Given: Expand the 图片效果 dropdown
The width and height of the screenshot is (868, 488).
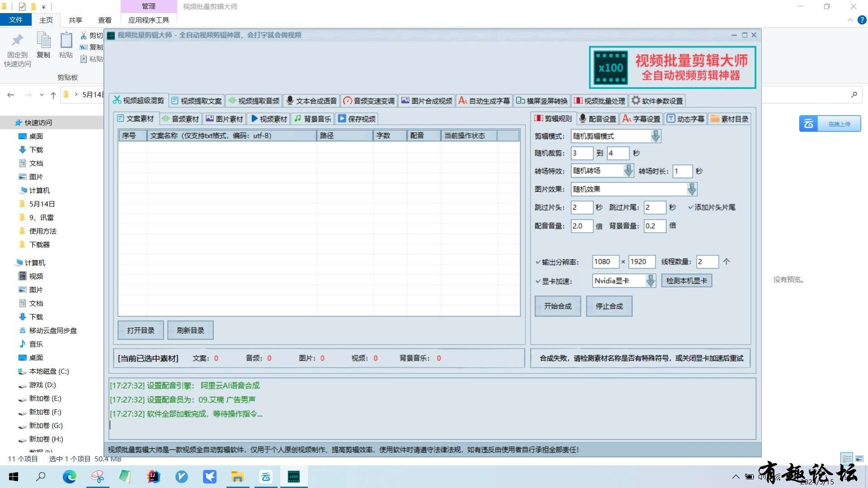Looking at the screenshot, I should 692,189.
